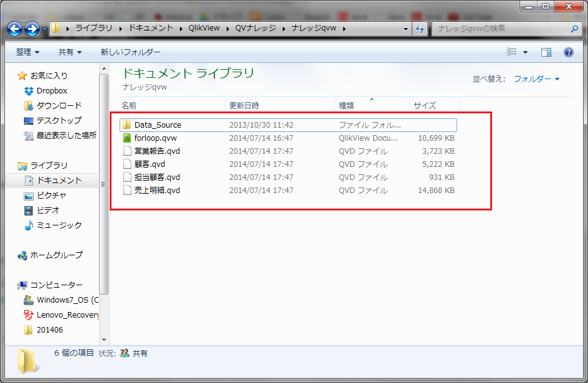Screen dimensions: 588x383
Task: Click the Data_Source folder icon
Action: coord(127,125)
